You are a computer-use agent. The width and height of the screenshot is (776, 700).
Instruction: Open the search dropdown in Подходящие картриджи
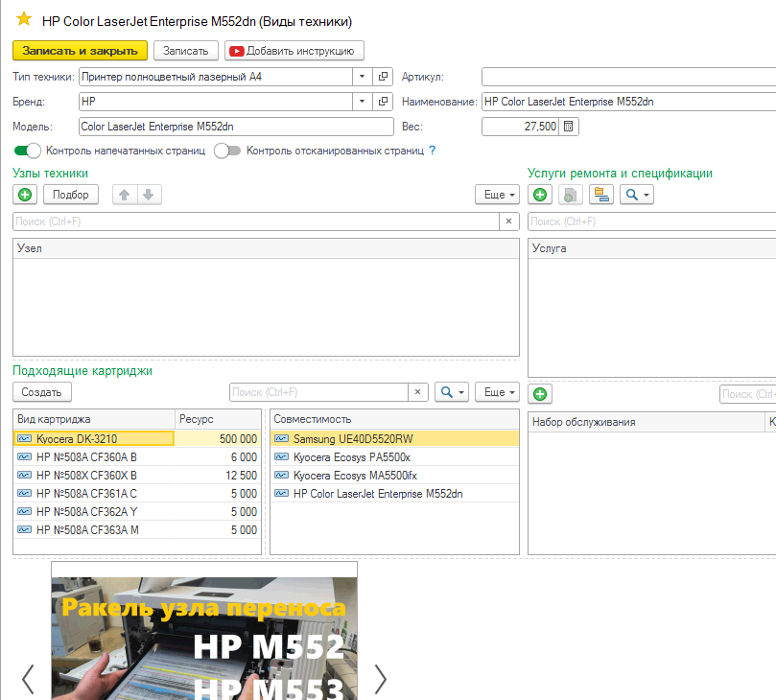pyautogui.click(x=452, y=392)
